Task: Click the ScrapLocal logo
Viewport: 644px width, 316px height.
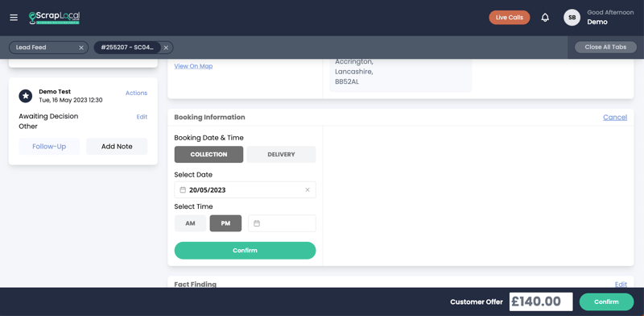Action: [x=54, y=18]
